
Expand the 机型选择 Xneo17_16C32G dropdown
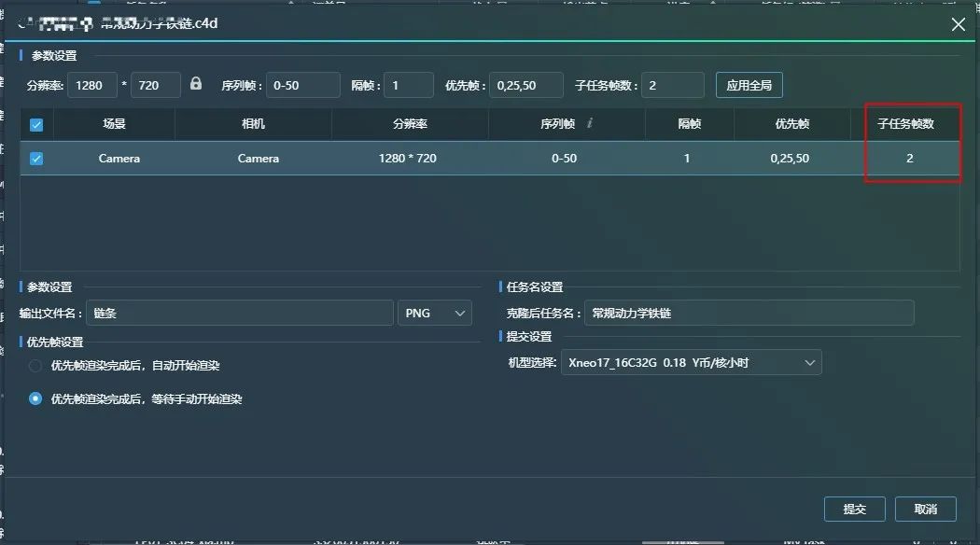click(x=691, y=363)
